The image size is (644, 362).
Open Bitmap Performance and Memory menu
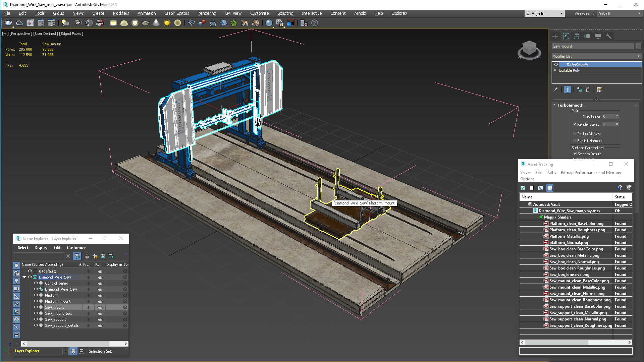point(591,173)
